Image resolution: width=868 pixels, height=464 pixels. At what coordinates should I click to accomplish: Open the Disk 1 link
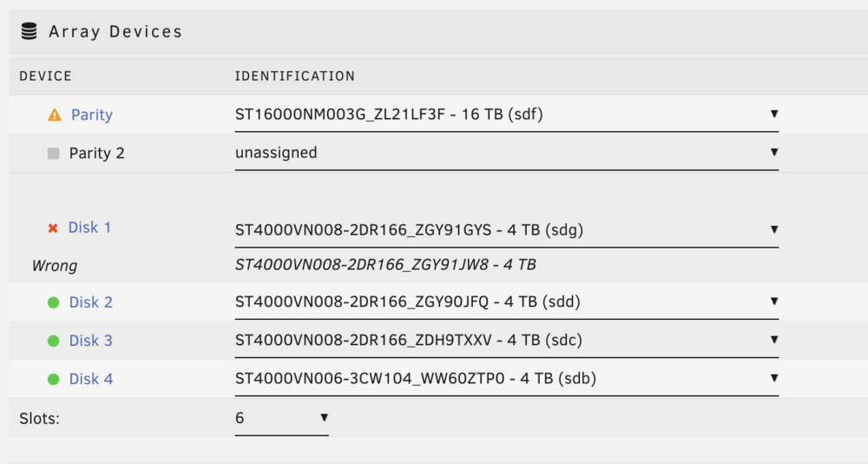click(x=89, y=228)
